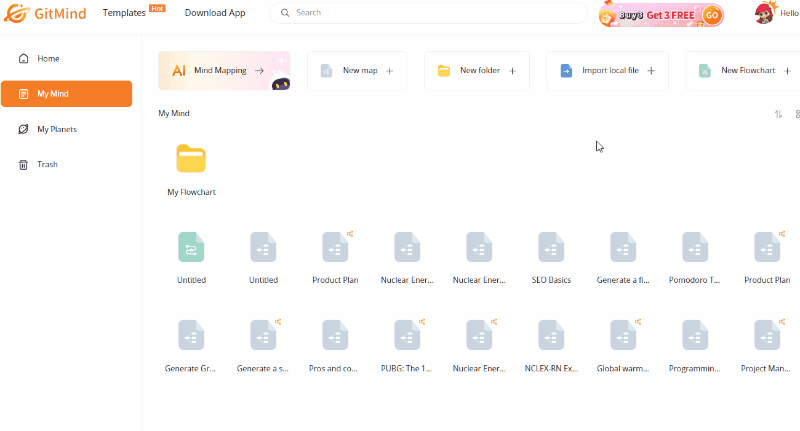Go to Home in sidebar
The height and width of the screenshot is (431, 800).
pyautogui.click(x=48, y=59)
